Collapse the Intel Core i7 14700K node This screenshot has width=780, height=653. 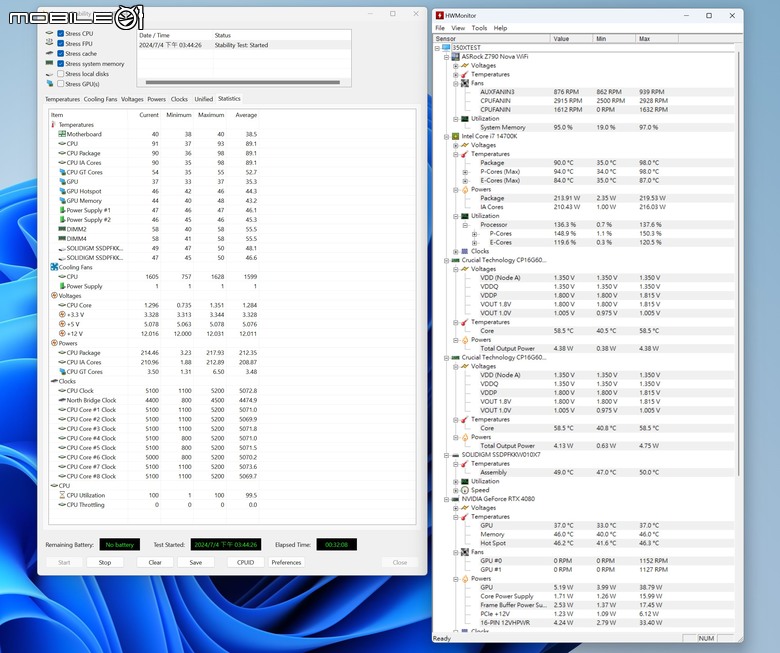447,137
